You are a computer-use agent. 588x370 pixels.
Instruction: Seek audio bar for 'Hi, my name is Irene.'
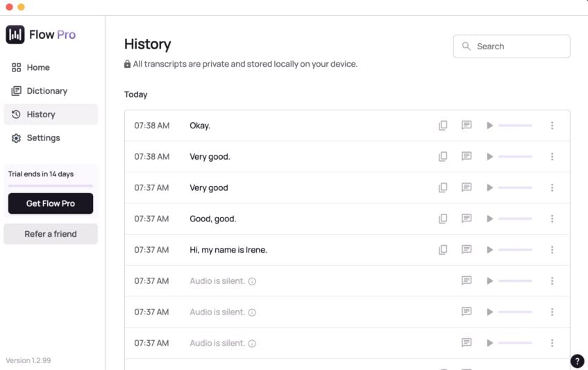515,250
